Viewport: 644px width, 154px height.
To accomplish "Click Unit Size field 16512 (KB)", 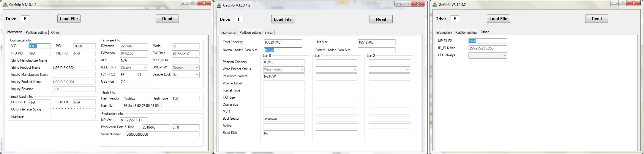I will (377, 42).
